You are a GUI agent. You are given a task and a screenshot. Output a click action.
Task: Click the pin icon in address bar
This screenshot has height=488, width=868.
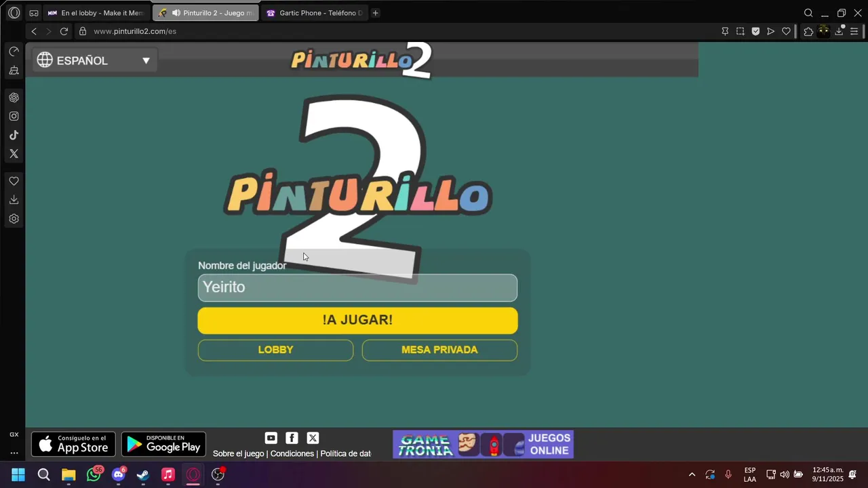725,31
